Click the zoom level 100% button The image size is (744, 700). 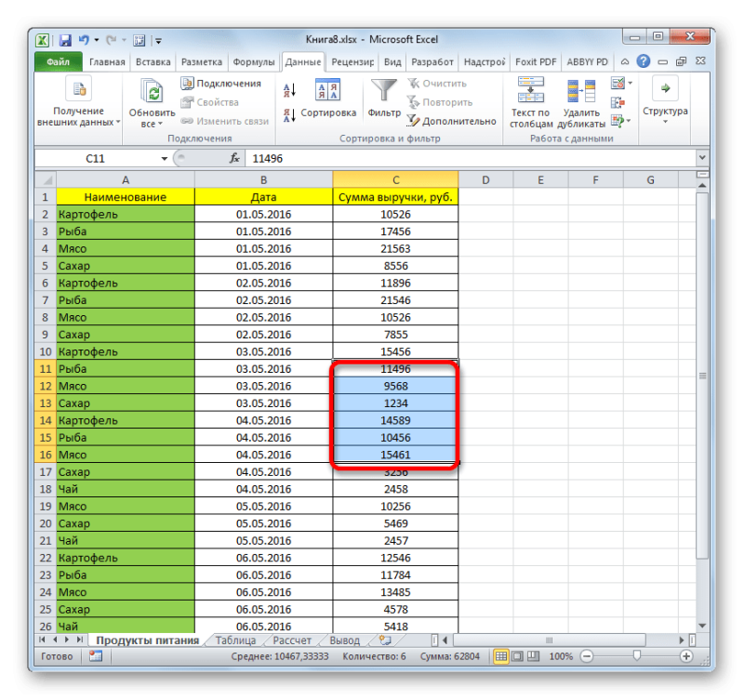pos(561,656)
